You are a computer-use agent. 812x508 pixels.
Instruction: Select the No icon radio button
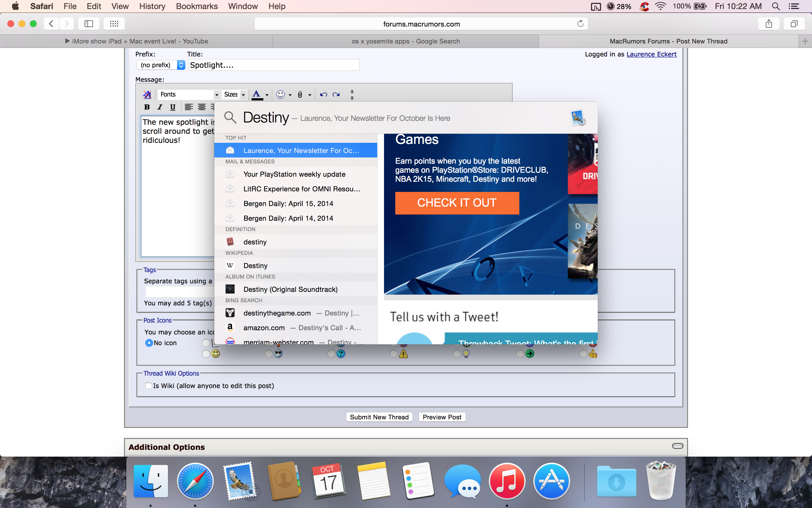click(x=149, y=343)
